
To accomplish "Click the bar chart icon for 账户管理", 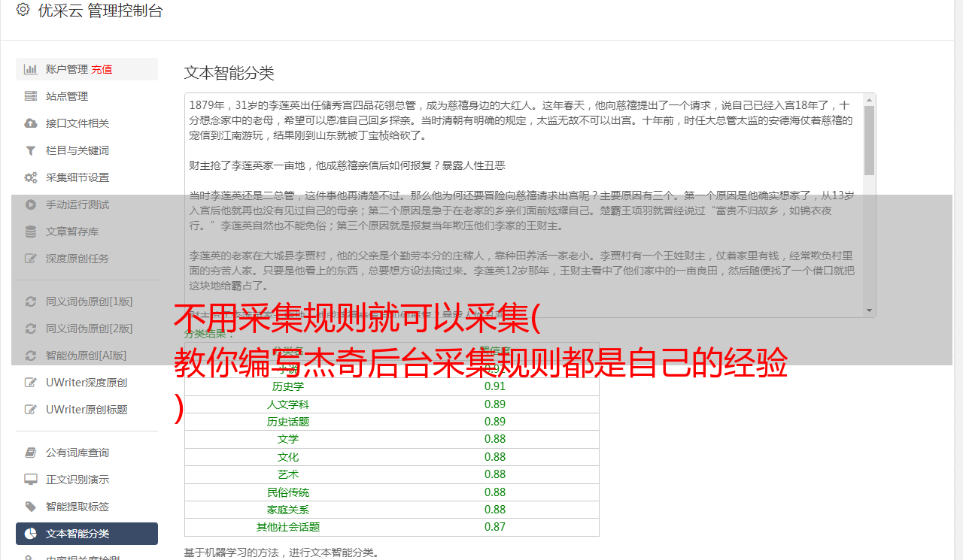I will click(x=31, y=69).
